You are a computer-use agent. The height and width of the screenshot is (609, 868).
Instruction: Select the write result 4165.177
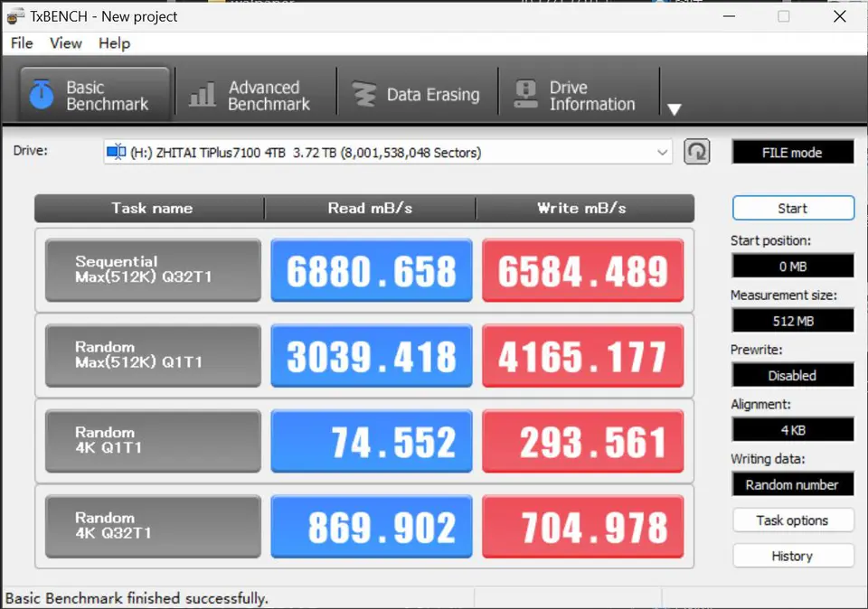click(583, 355)
